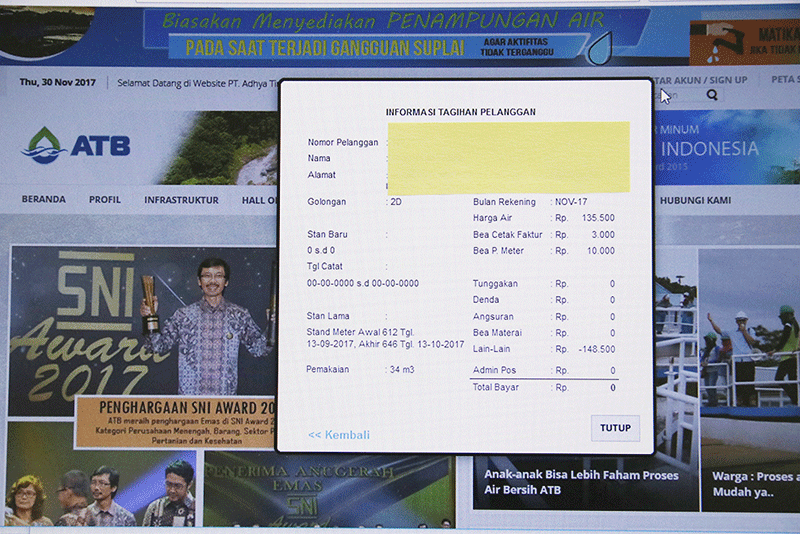Viewport: 800px width, 534px height.
Task: Open article Anak-anak Bisa Lebih Faham Proses
Action: pyautogui.click(x=580, y=482)
